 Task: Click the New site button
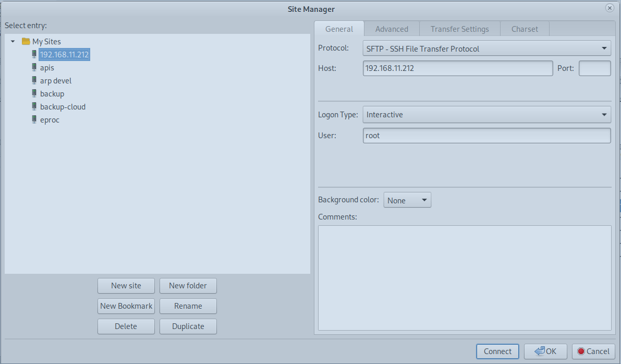126,286
